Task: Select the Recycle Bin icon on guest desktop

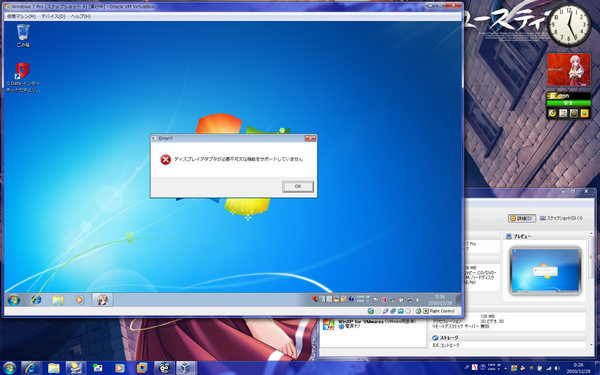Action: click(23, 36)
